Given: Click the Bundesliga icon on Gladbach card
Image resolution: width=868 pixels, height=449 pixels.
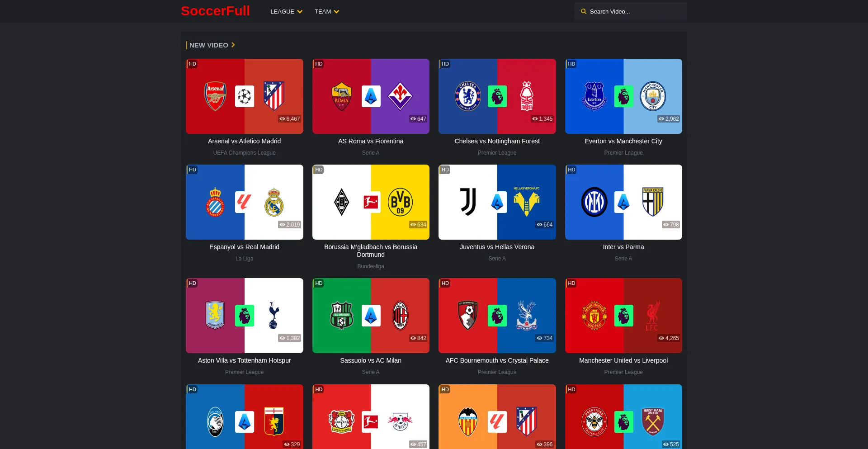Looking at the screenshot, I should [x=371, y=202].
